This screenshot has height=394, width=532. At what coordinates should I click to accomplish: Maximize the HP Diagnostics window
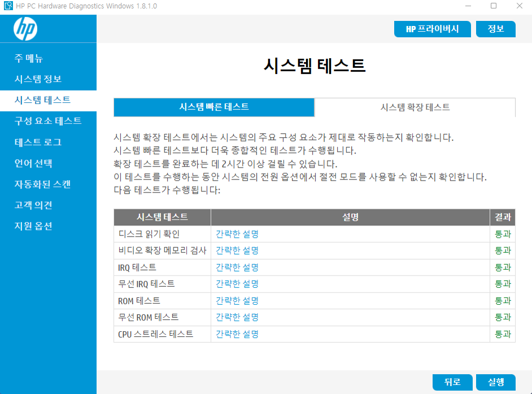pyautogui.click(x=494, y=6)
